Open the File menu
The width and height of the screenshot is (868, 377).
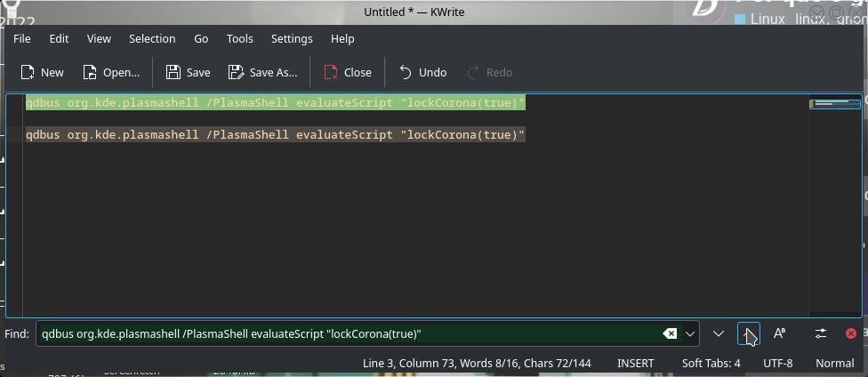(x=22, y=39)
